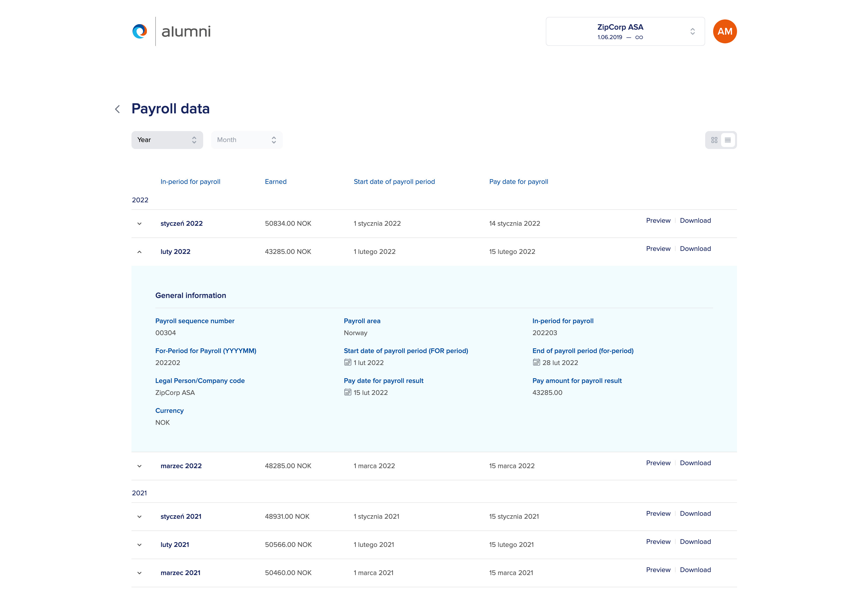This screenshot has height=590, width=868.
Task: Click the alumni swirl logo icon
Action: [x=140, y=31]
